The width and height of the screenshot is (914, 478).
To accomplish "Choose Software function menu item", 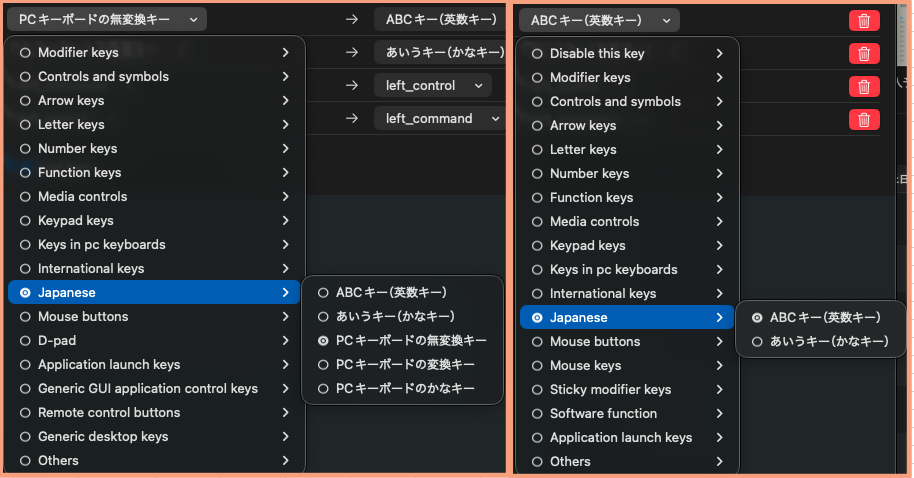I will click(x=603, y=413).
